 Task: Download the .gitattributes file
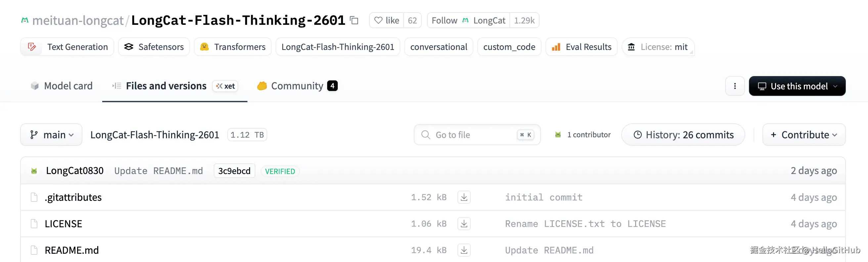click(x=464, y=197)
